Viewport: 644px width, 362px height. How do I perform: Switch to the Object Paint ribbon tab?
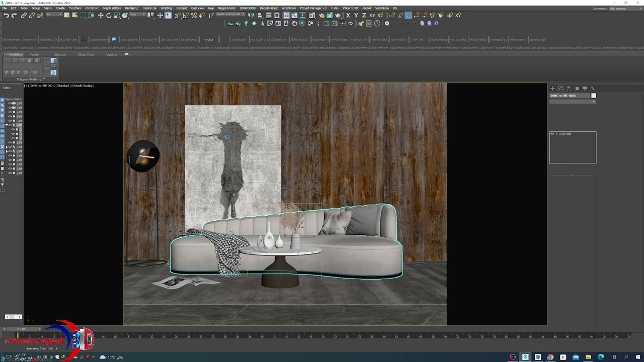pyautogui.click(x=86, y=54)
